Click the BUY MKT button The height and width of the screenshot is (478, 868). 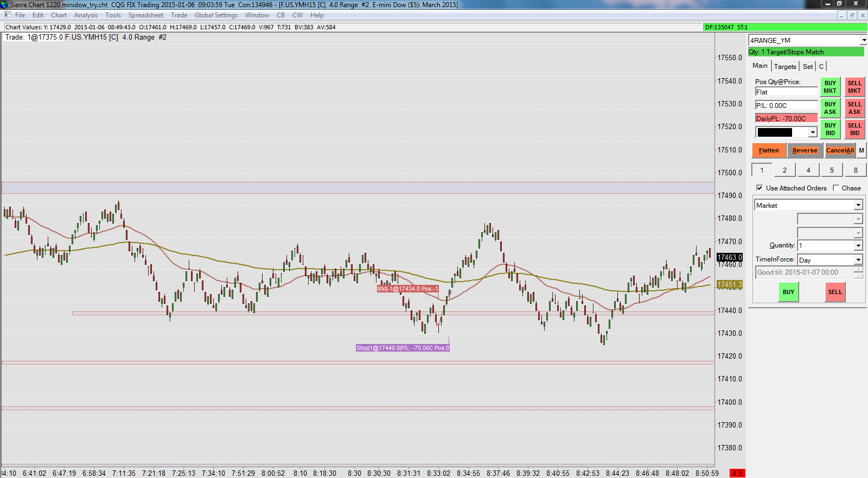pos(830,87)
